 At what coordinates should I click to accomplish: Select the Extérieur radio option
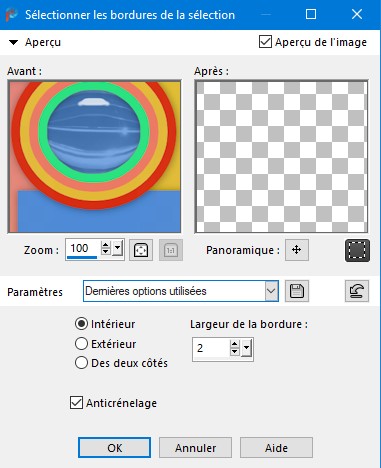81,344
